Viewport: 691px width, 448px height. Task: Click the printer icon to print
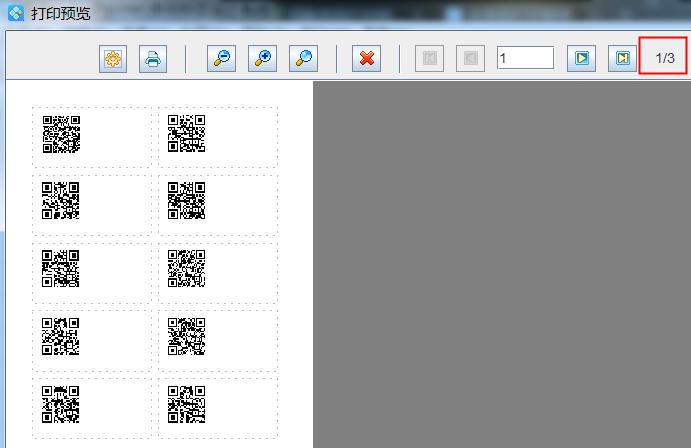(x=153, y=59)
